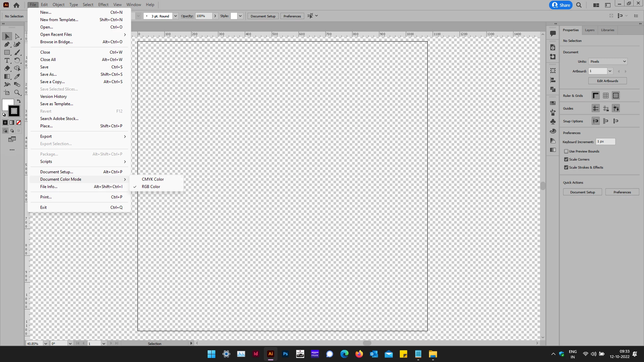
Task: Click the Edit Artboards button
Action: 607,81
